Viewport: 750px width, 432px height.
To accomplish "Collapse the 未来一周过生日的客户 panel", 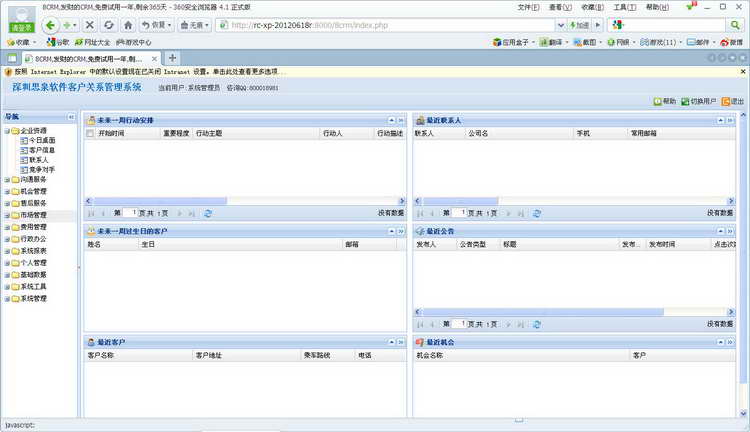I will tap(392, 231).
